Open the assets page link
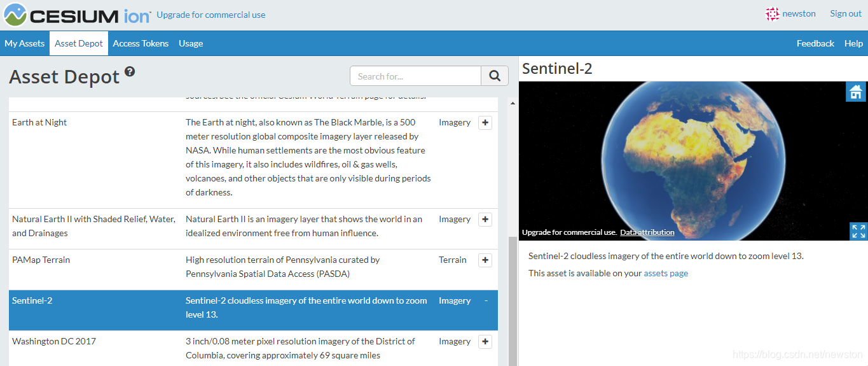 pyautogui.click(x=666, y=273)
